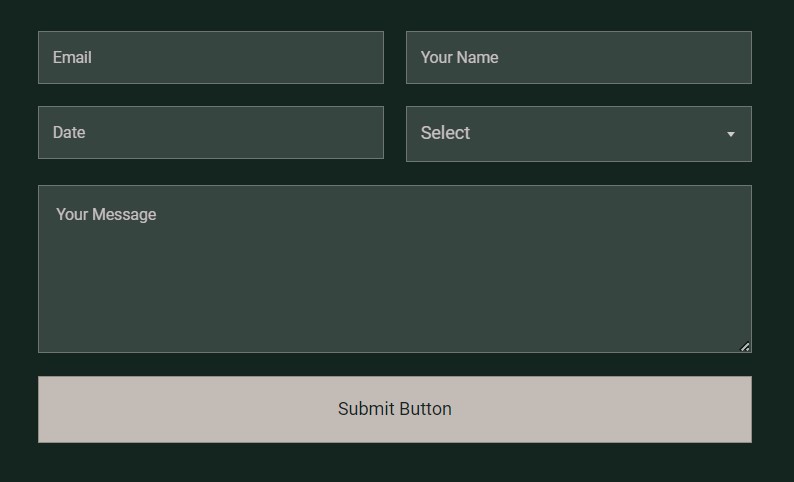
Task: Click inside the Your Message text area
Action: coord(394,269)
